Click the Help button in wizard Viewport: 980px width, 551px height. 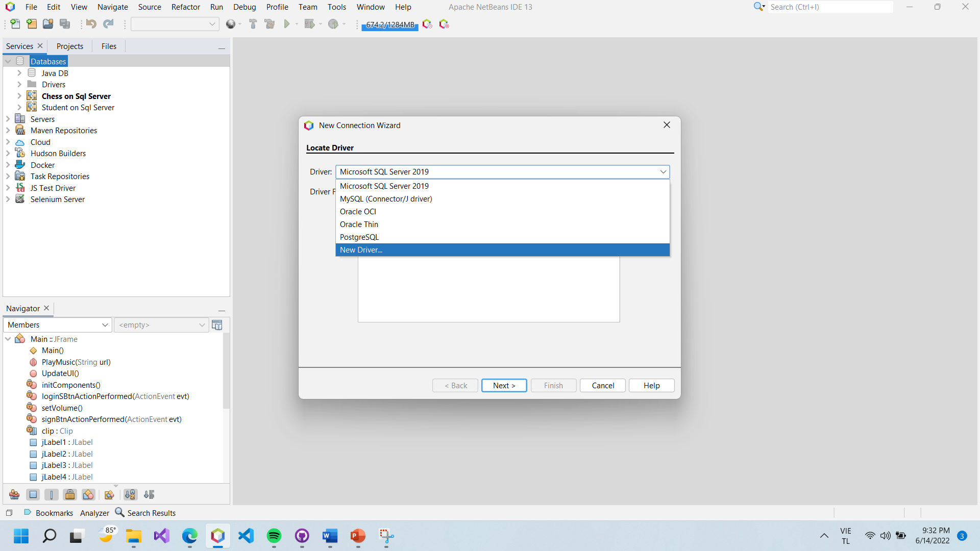pos(651,386)
